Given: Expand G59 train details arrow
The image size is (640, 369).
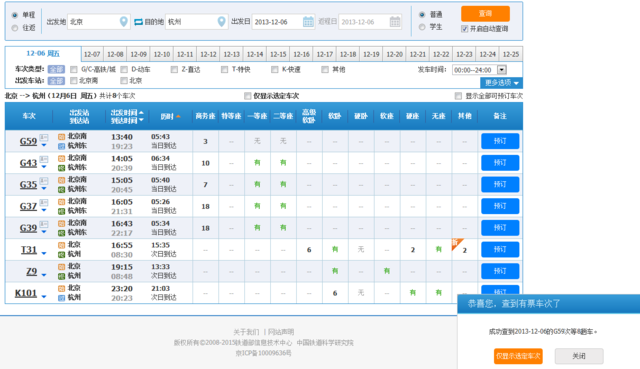Looking at the screenshot, I should [x=44, y=145].
